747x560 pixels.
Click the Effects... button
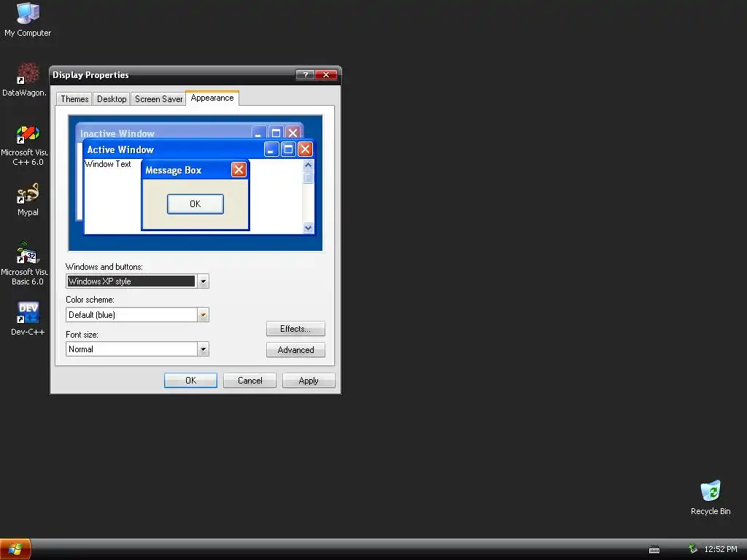[295, 329]
